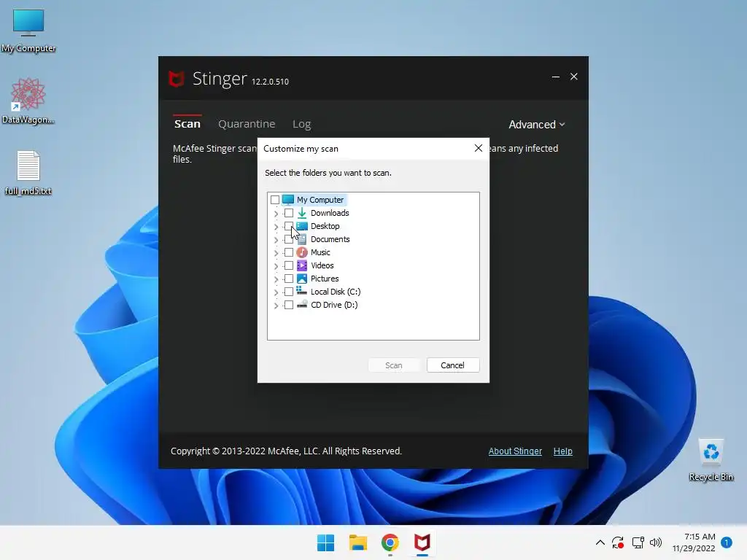The image size is (747, 560).
Task: Open volume speaker tray icon
Action: tap(656, 542)
